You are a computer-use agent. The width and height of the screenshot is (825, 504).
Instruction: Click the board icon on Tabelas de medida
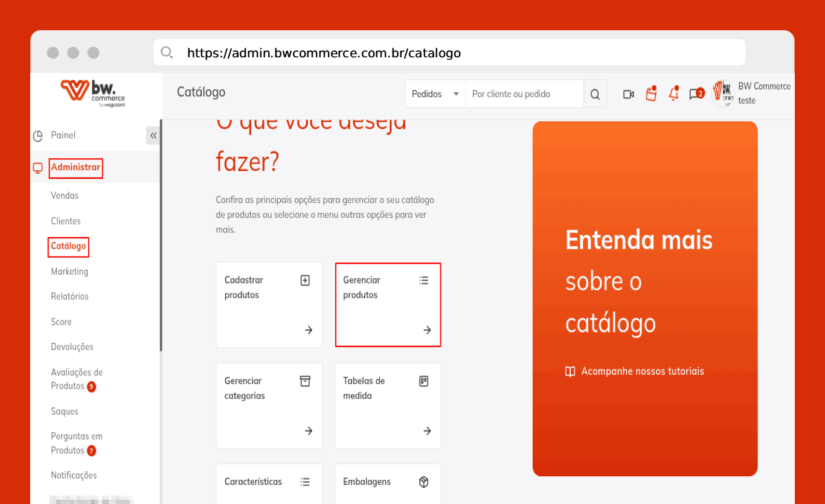click(423, 381)
